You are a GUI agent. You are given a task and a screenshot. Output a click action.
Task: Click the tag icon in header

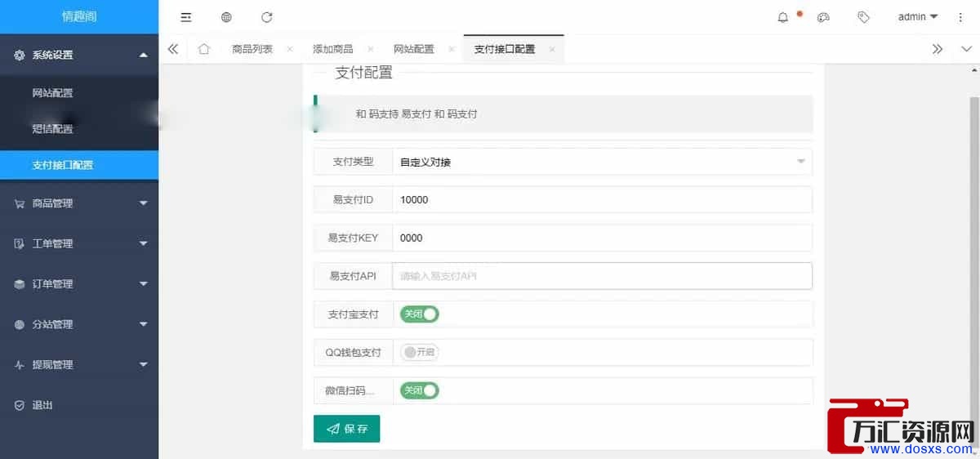[863, 17]
